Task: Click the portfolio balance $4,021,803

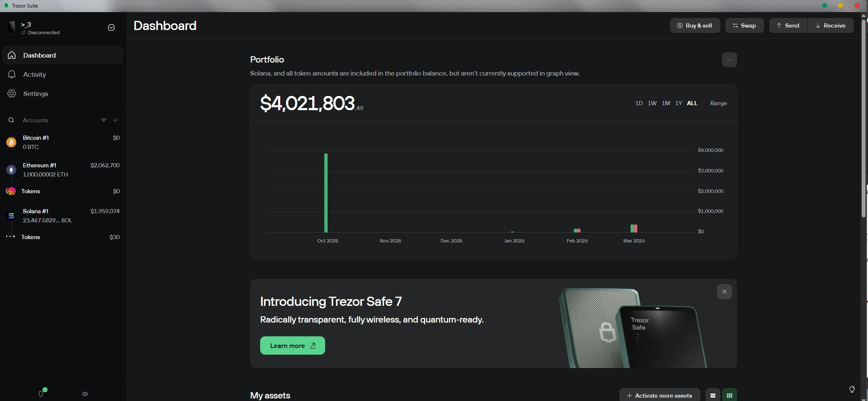Action: 311,103
